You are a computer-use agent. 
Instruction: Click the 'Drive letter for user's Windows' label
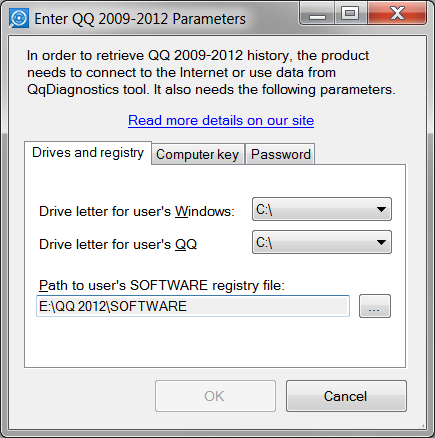pyautogui.click(x=137, y=211)
